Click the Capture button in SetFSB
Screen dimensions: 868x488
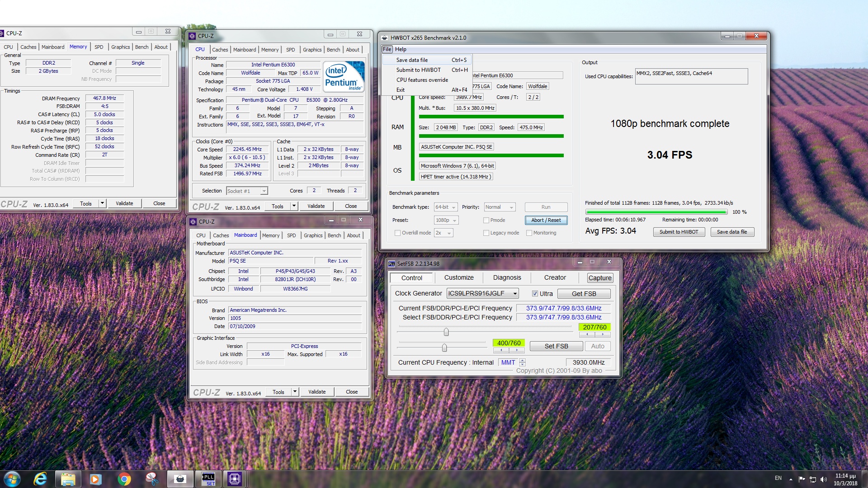[600, 278]
